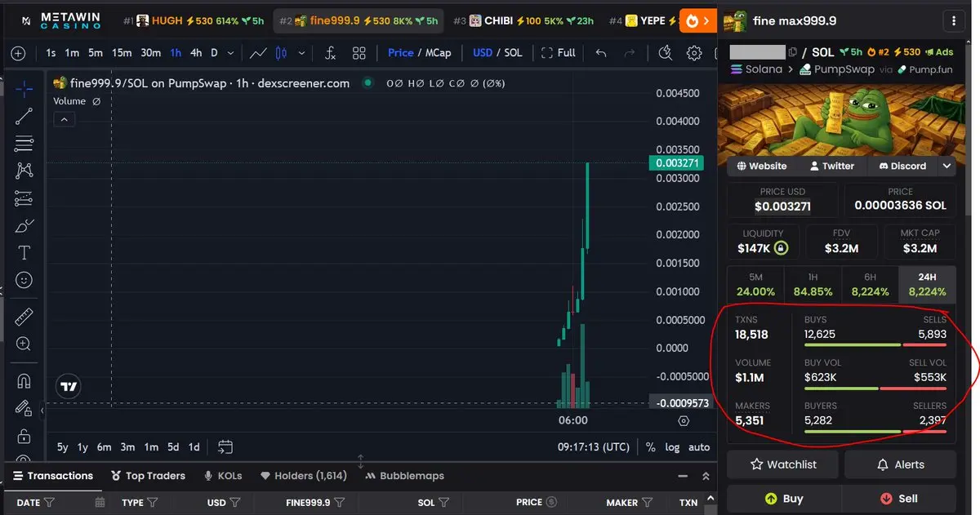
Task: Select the crosshair cursor tool
Action: [x=24, y=89]
